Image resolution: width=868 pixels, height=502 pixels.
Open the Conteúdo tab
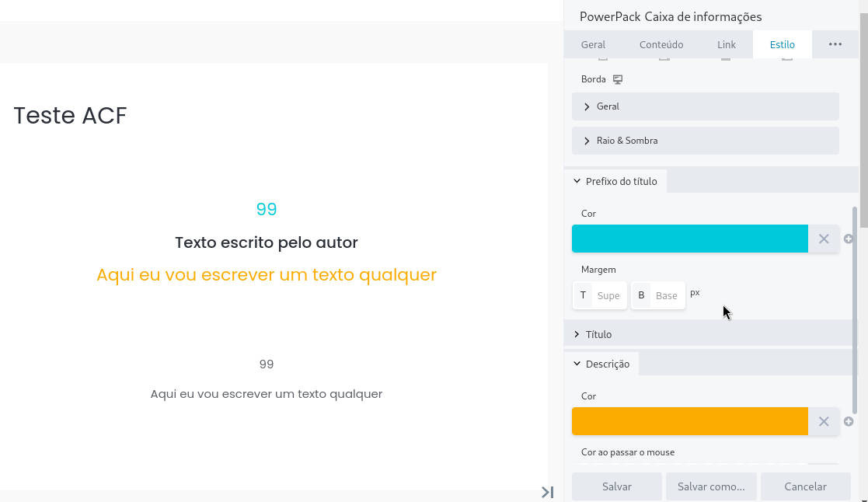pyautogui.click(x=661, y=44)
